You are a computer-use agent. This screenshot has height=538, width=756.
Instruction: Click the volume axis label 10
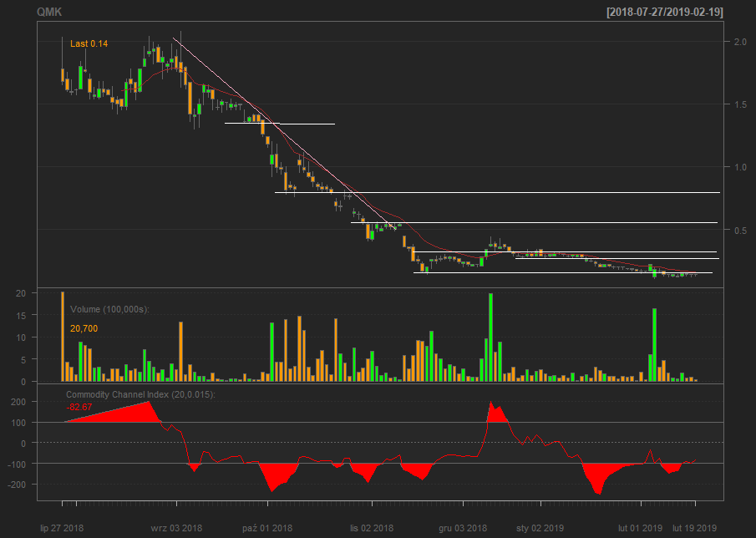coord(20,338)
